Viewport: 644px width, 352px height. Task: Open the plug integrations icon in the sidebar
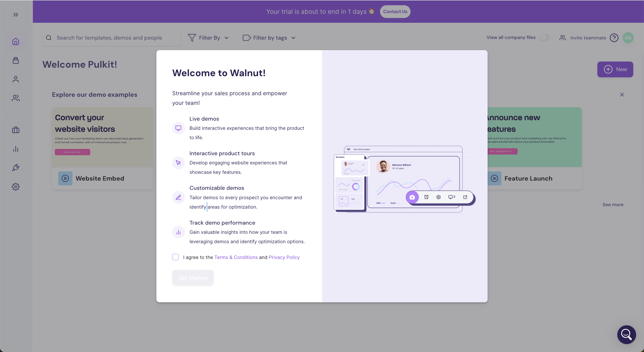tap(16, 168)
